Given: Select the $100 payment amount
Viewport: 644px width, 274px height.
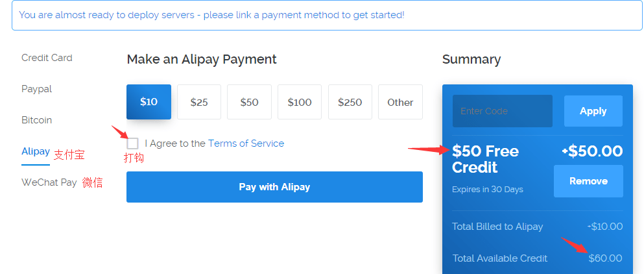Looking at the screenshot, I should pos(300,102).
